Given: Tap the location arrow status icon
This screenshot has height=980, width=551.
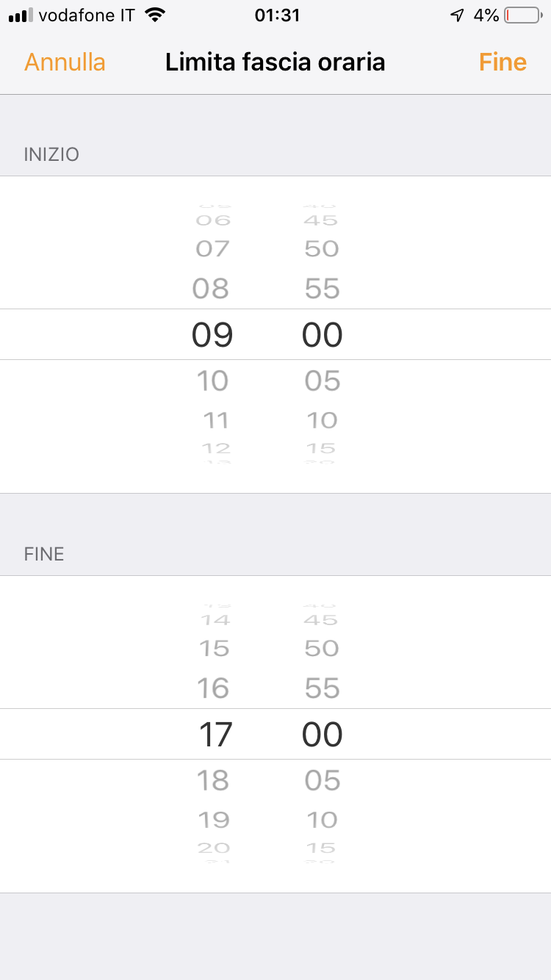Looking at the screenshot, I should click(457, 15).
